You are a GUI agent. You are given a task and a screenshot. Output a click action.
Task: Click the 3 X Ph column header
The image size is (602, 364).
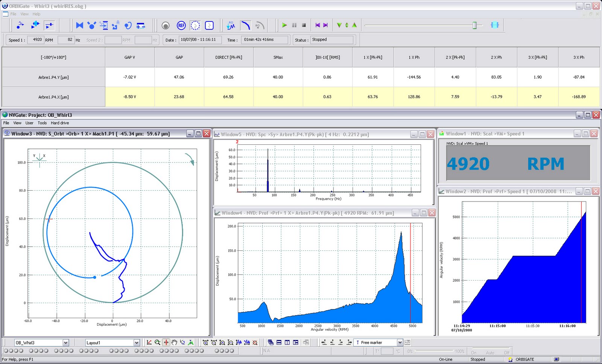pyautogui.click(x=579, y=58)
